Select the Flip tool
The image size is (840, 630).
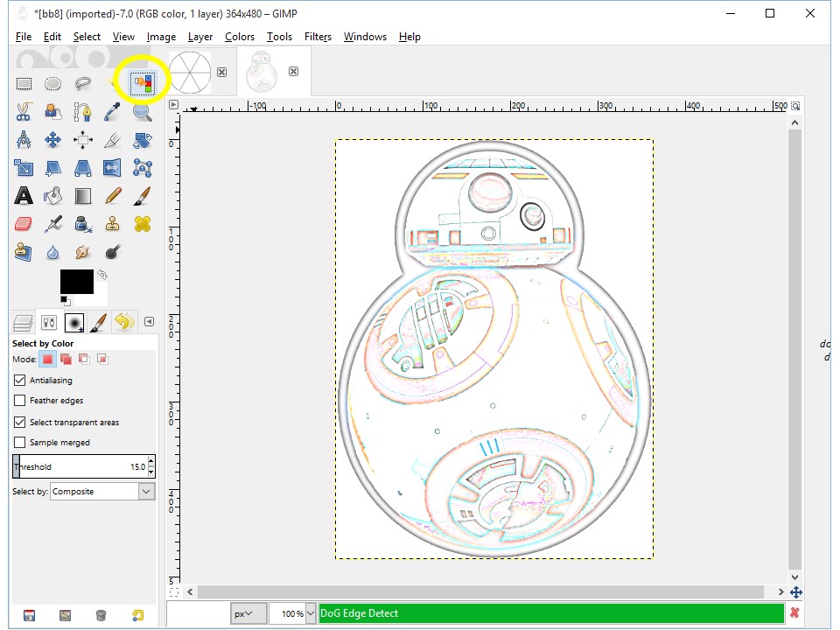pos(112,168)
